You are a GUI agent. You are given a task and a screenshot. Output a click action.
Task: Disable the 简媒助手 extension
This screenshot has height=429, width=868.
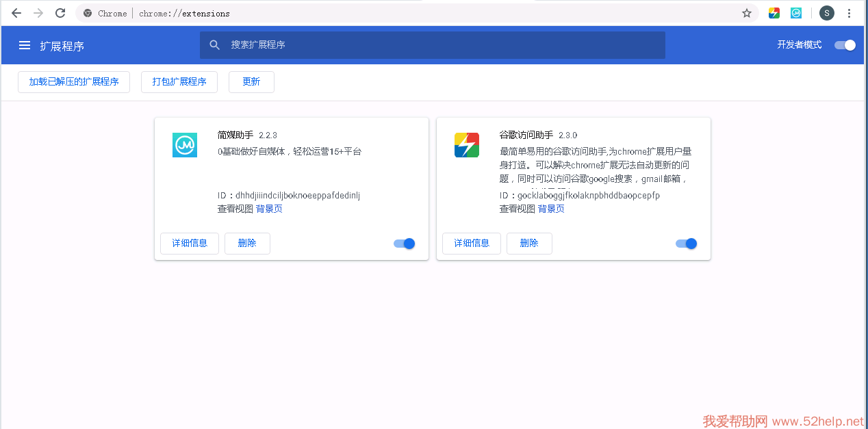(x=405, y=244)
